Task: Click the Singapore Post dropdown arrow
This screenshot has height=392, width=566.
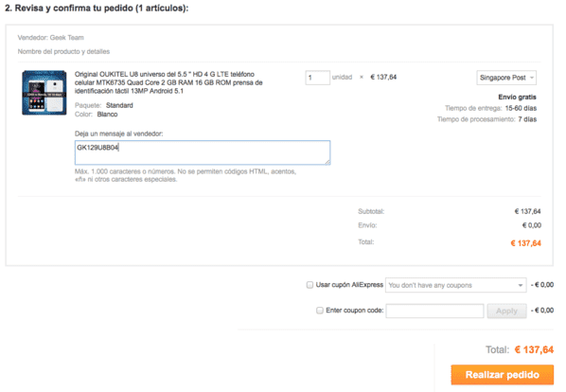Action: 531,78
